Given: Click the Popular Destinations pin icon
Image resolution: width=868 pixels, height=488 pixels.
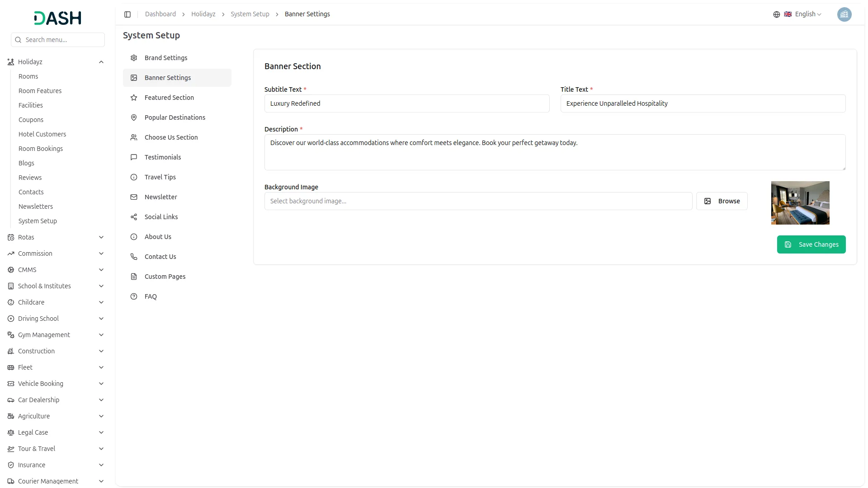Looking at the screenshot, I should [134, 117].
